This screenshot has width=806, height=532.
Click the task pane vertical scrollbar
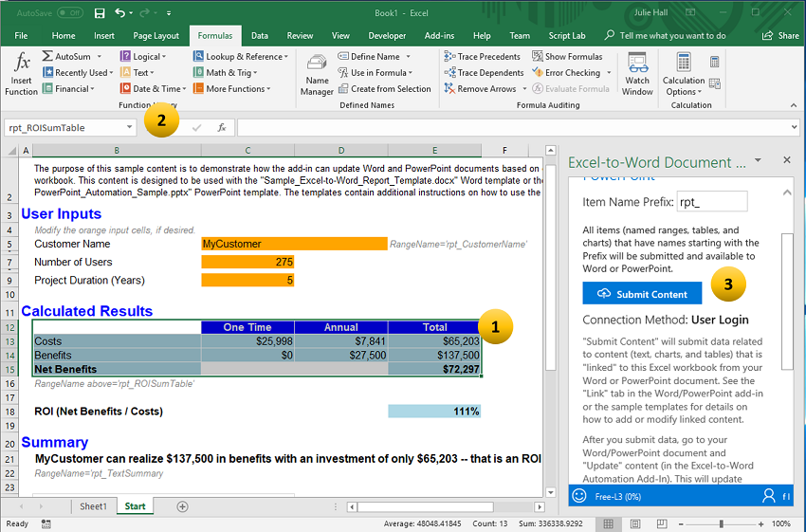(x=787, y=302)
